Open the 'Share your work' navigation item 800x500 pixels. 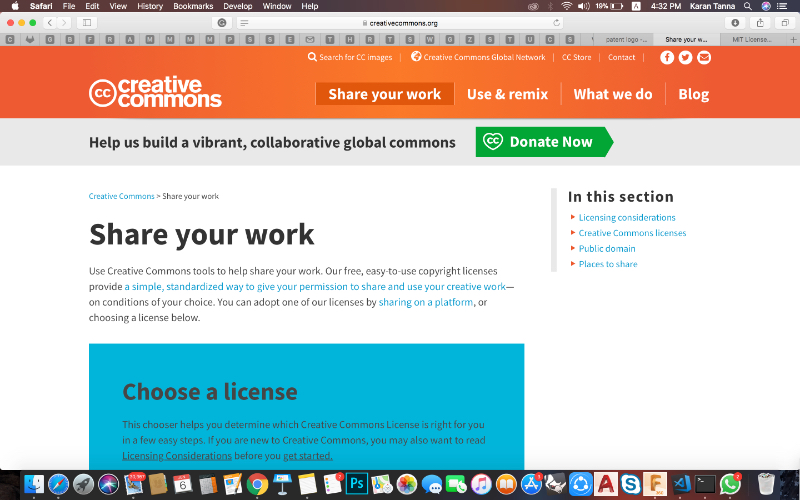coord(385,94)
